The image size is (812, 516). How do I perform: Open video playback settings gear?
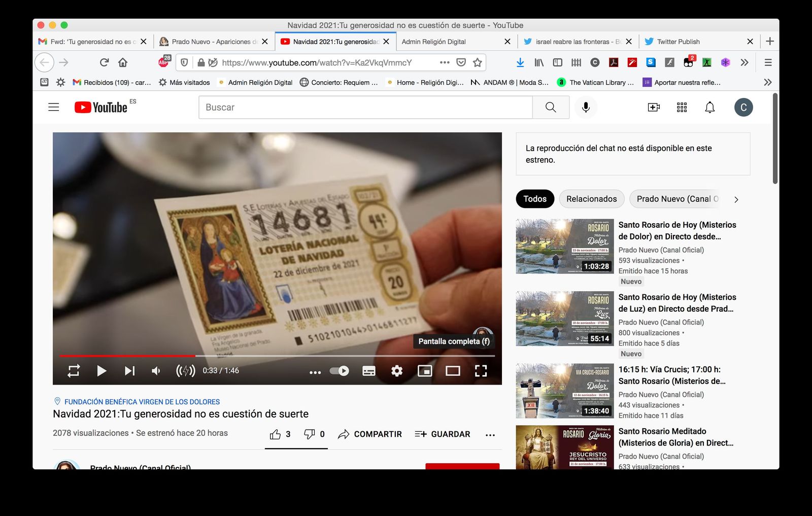point(396,371)
